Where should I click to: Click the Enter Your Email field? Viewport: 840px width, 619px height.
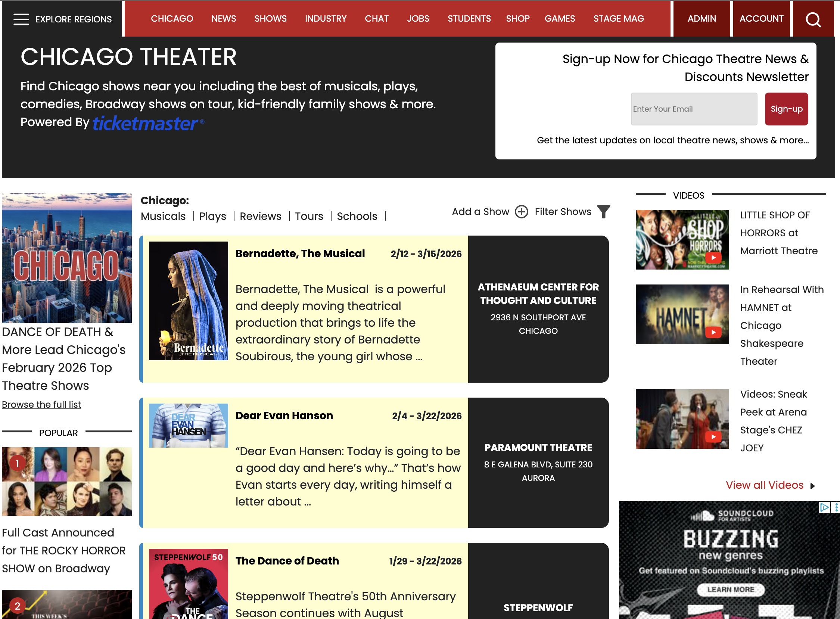(x=694, y=109)
